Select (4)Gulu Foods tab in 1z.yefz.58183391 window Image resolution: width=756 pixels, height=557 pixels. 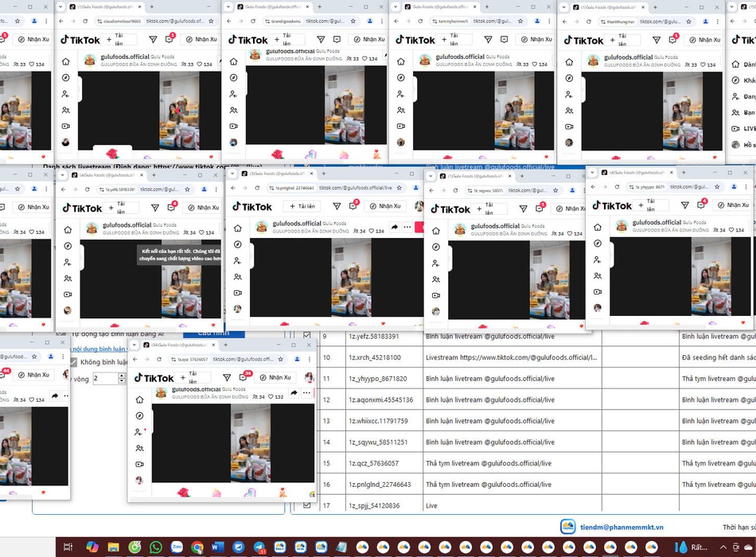coord(107,175)
